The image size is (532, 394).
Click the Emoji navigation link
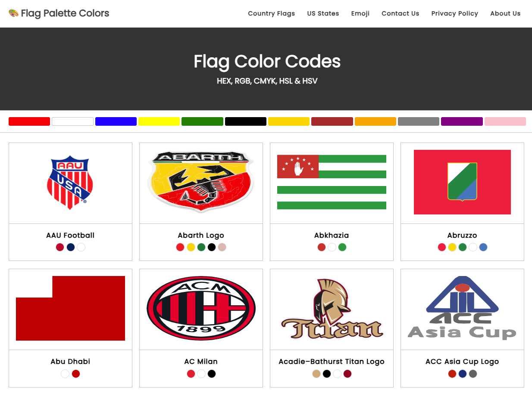360,13
